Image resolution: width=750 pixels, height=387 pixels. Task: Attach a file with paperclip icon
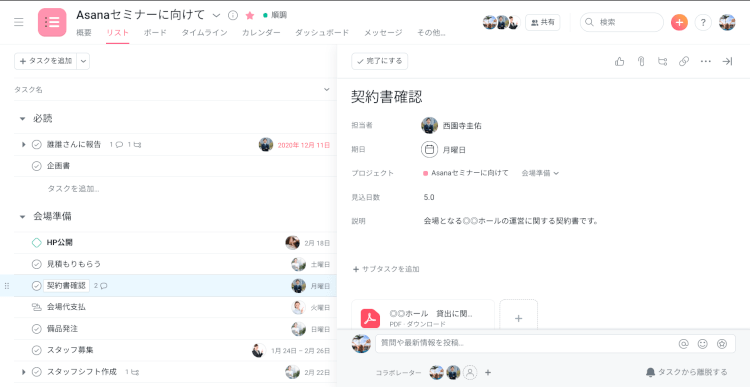(x=641, y=61)
